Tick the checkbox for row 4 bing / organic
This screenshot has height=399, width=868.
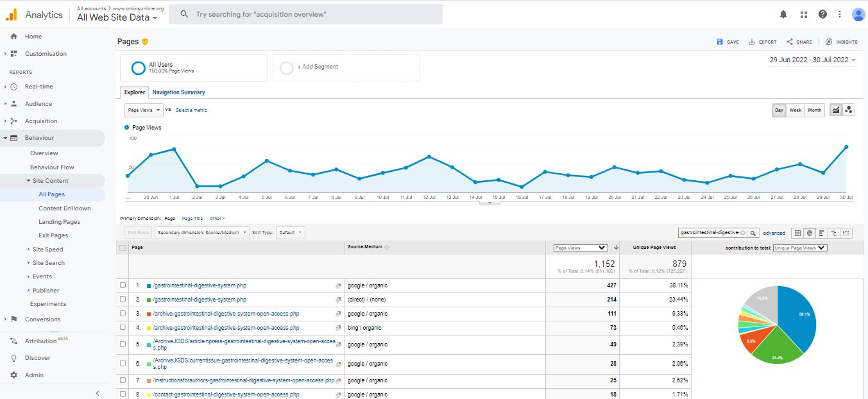[123, 328]
